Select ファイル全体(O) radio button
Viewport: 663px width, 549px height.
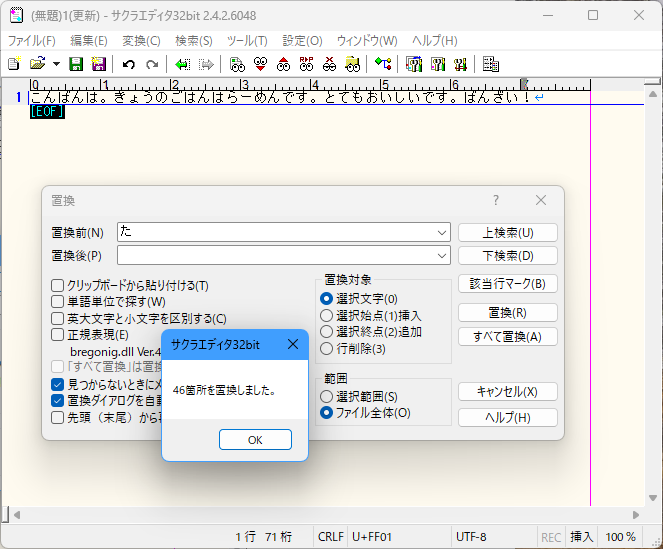click(326, 412)
